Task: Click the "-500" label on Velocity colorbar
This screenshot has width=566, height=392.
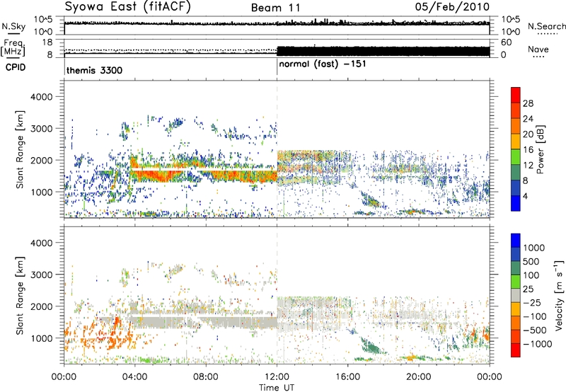Action: (535, 330)
